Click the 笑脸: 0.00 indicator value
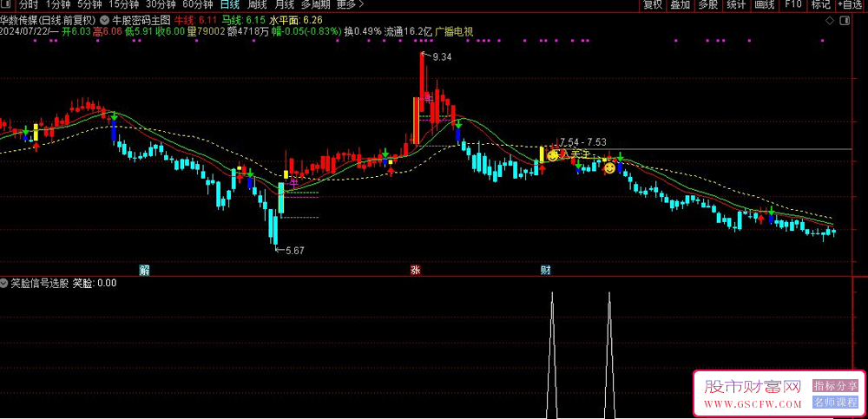 click(x=95, y=284)
